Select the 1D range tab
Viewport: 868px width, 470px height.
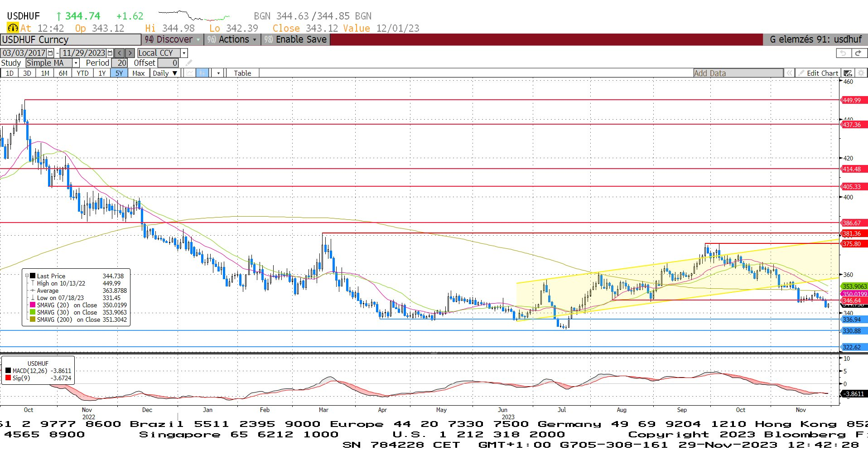click(x=10, y=73)
